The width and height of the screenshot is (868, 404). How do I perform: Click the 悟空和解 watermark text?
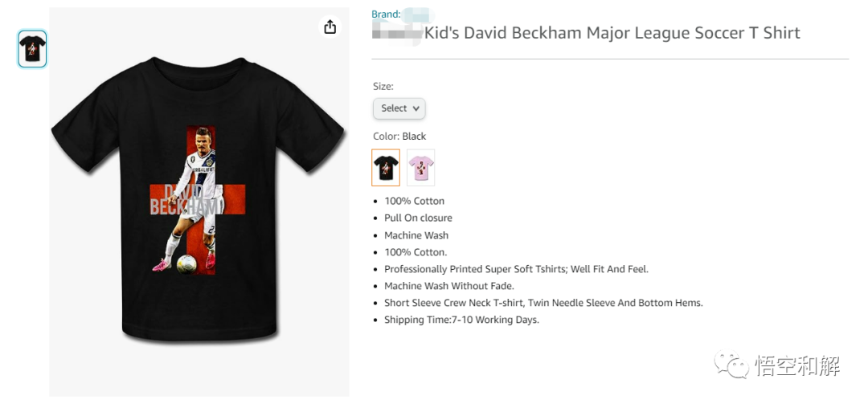tap(797, 366)
